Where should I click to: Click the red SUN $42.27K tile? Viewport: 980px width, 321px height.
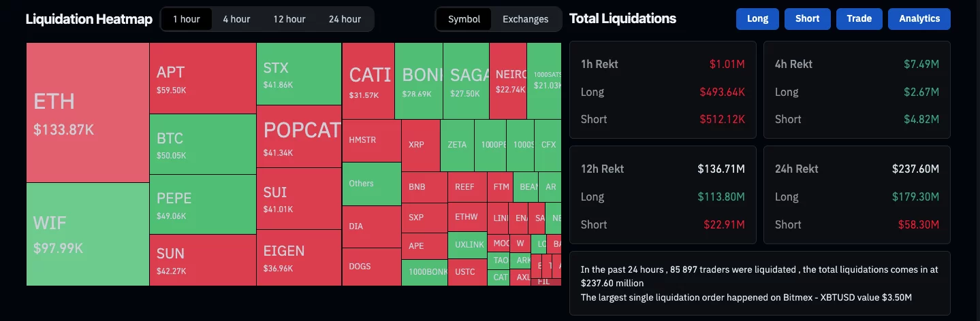point(203,260)
